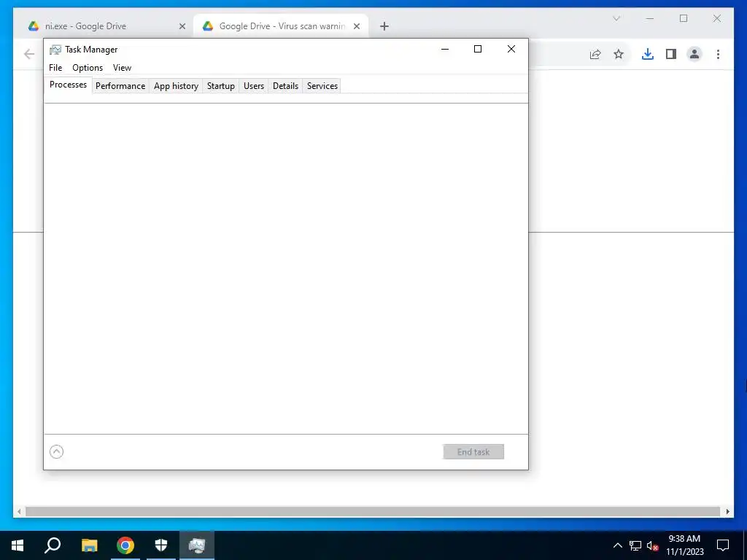Toggle the Chrome side panel icon

pos(671,54)
